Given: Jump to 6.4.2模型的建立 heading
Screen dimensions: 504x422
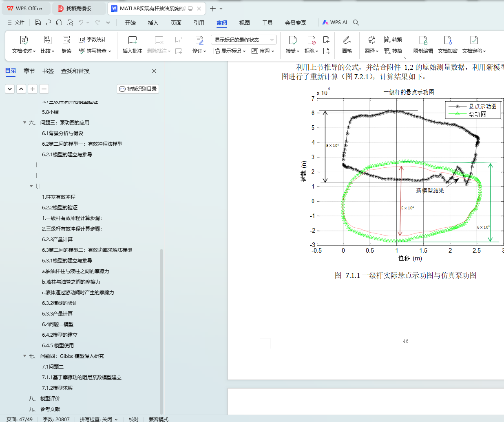Looking at the screenshot, I should point(60,335).
